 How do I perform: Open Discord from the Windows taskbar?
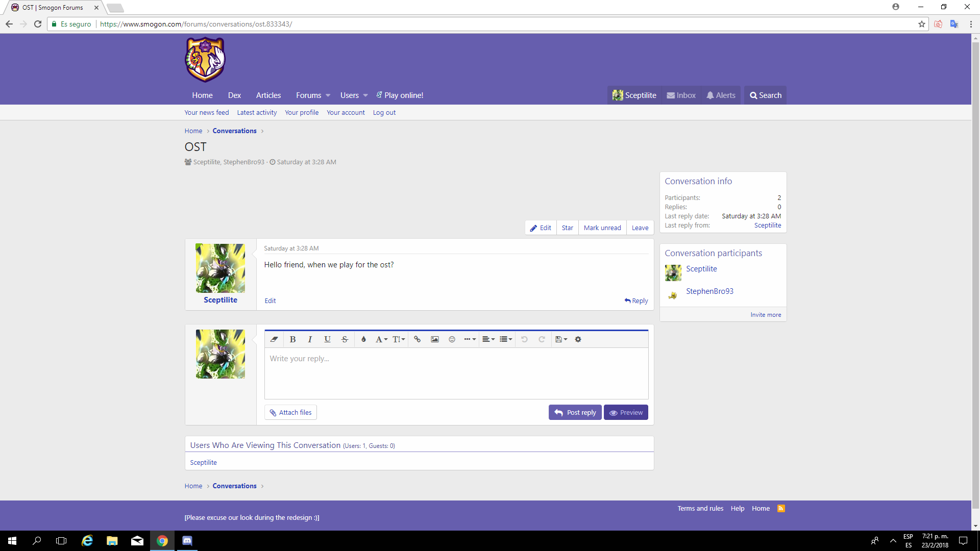tap(187, 541)
